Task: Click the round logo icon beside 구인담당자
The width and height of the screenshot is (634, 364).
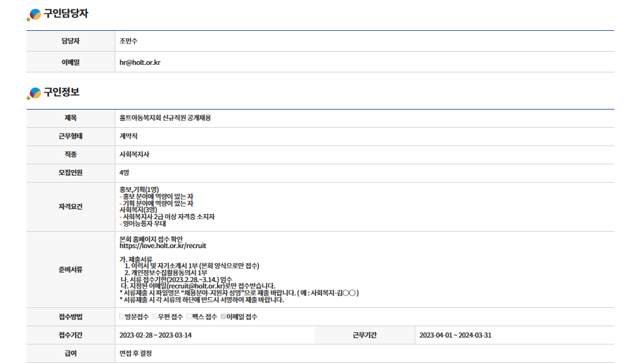Action: [x=34, y=14]
